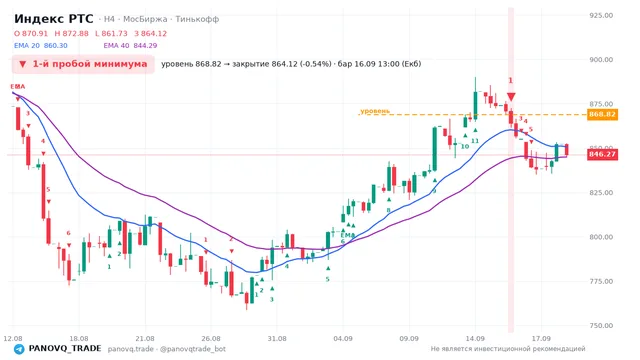
Task: Click the 14.09 date axis label
Action: coord(475,339)
